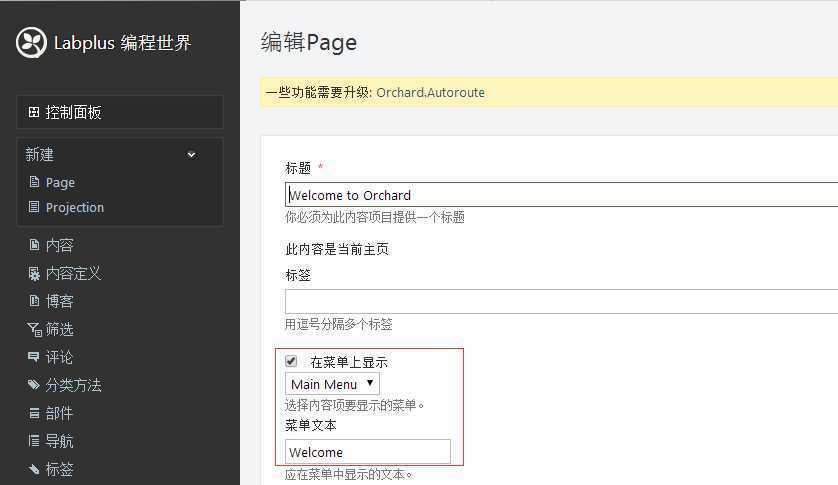Click the 导航 navigation list icon
838x485 pixels.
click(34, 441)
